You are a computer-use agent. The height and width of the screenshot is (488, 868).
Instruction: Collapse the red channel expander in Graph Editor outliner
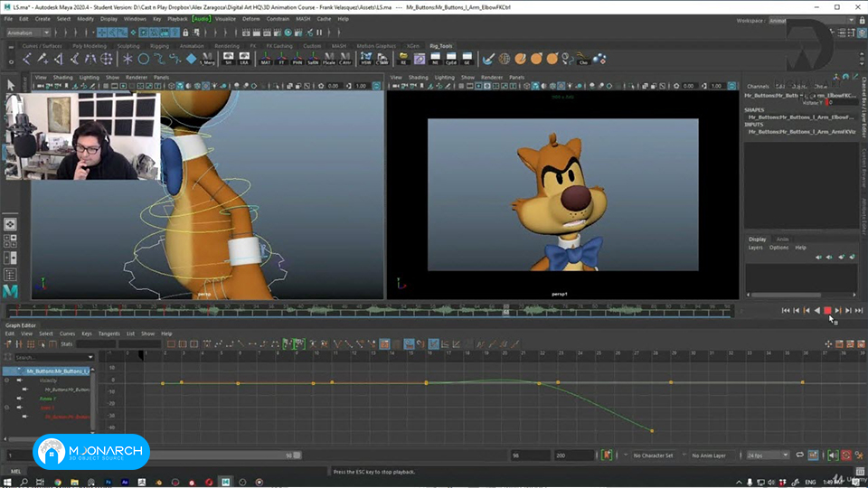[7, 408]
